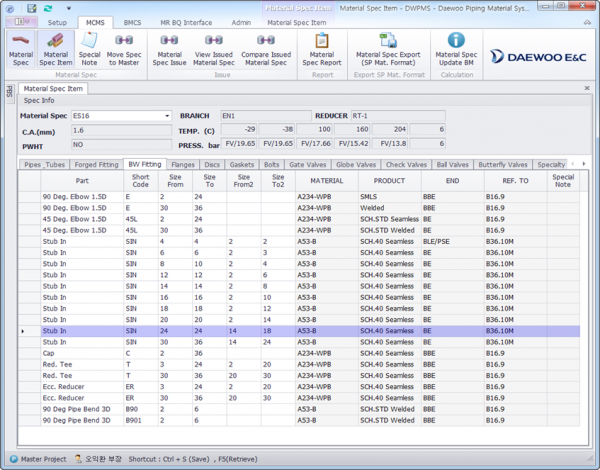Click the save icon in title bar

tap(32, 7)
